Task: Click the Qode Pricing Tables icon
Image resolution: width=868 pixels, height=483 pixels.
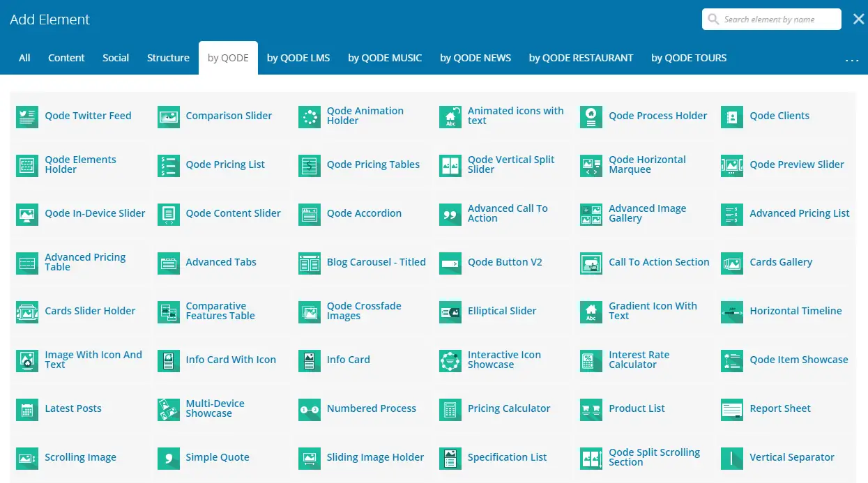Action: 310,165
